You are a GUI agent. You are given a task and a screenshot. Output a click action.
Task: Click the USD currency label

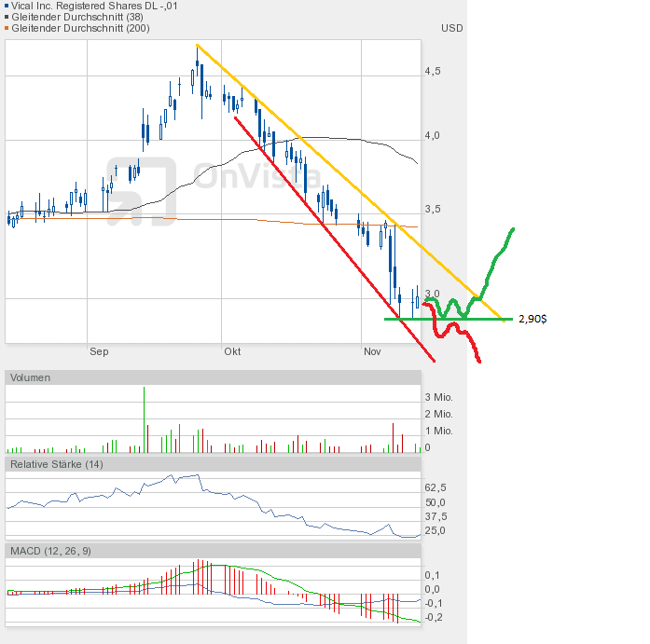tap(451, 28)
